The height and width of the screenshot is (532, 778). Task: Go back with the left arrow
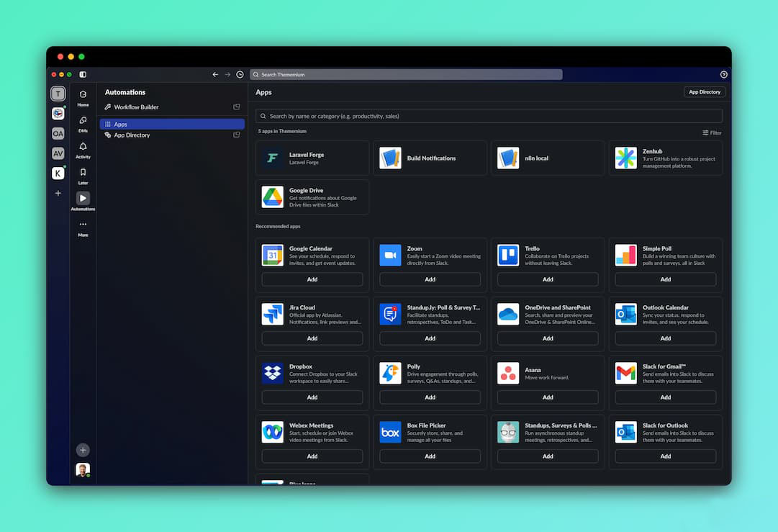click(x=215, y=74)
